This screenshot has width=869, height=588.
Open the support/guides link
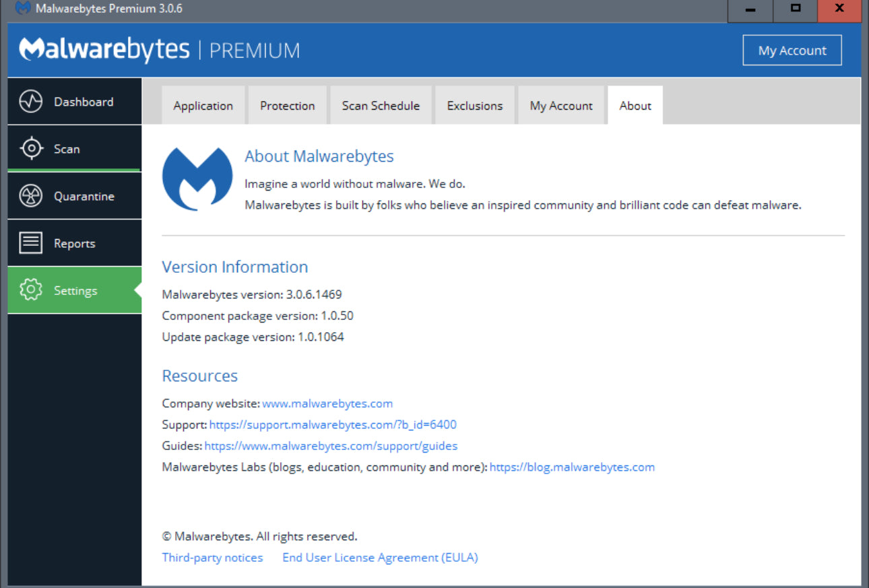click(x=331, y=445)
